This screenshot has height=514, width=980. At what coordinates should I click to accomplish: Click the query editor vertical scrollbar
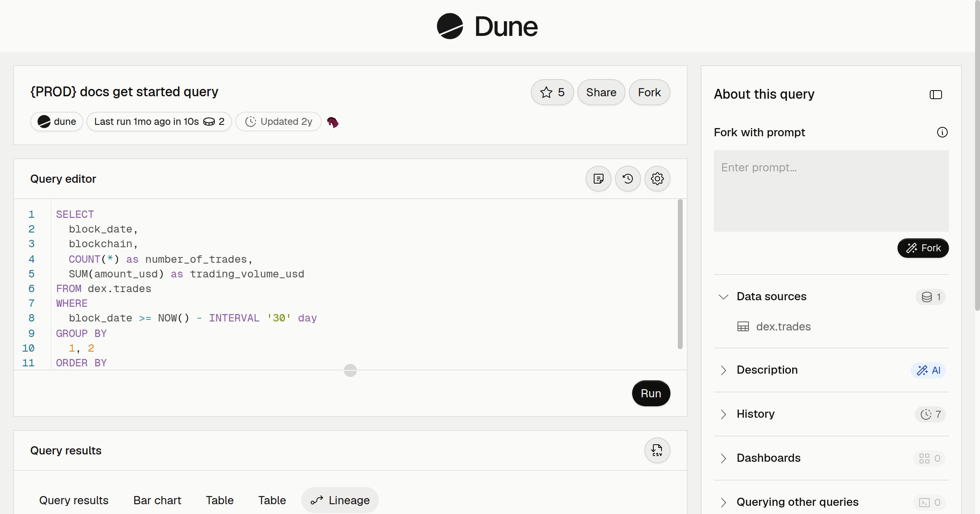point(680,274)
